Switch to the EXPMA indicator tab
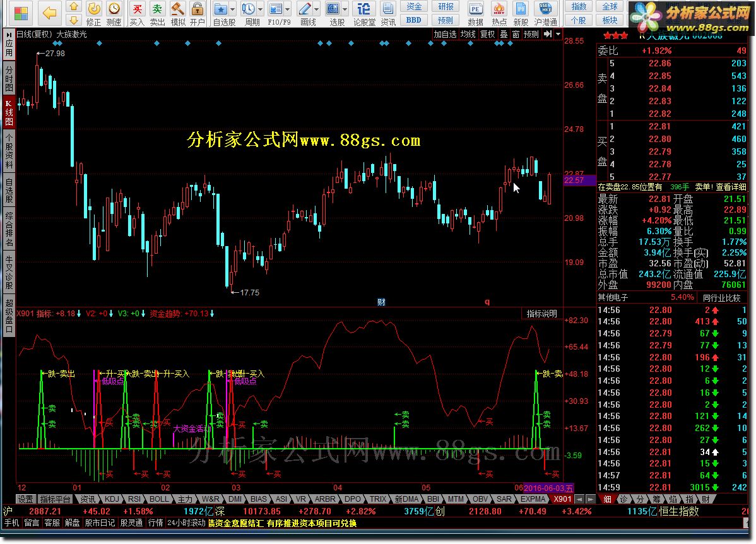This screenshot has width=756, height=544. 532,499
